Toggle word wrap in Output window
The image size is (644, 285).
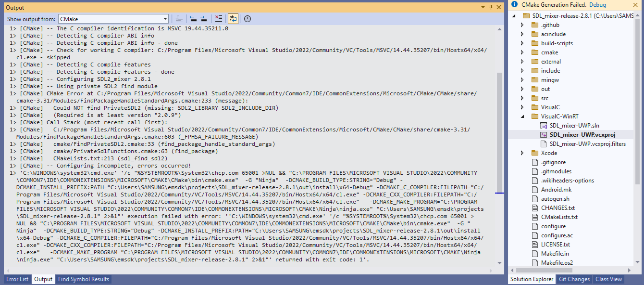pyautogui.click(x=233, y=19)
